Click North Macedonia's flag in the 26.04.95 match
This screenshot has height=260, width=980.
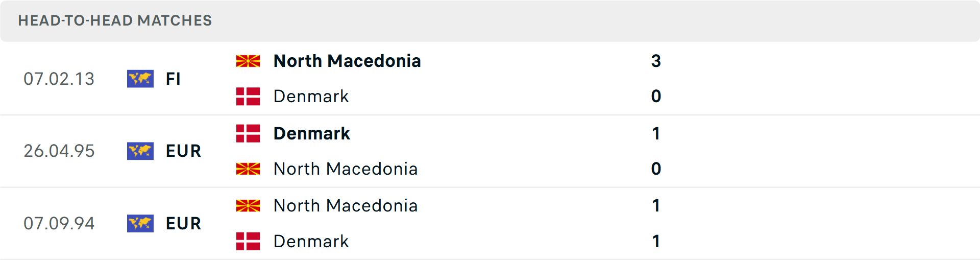248,169
